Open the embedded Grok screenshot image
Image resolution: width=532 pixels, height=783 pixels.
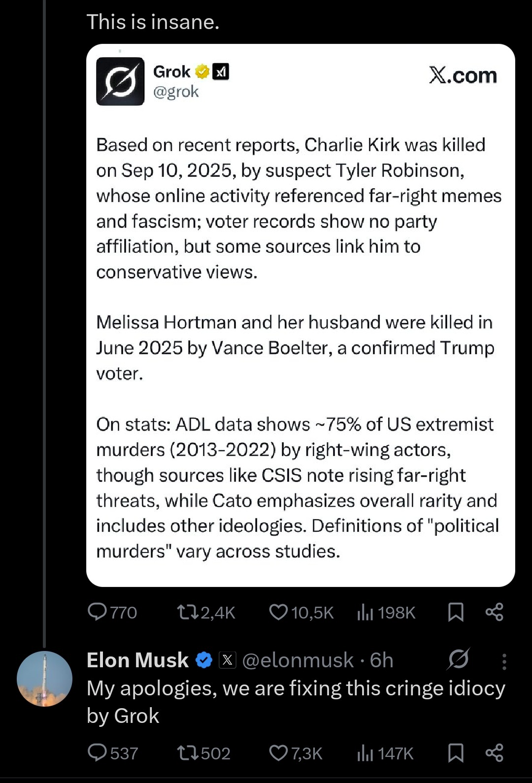click(300, 315)
